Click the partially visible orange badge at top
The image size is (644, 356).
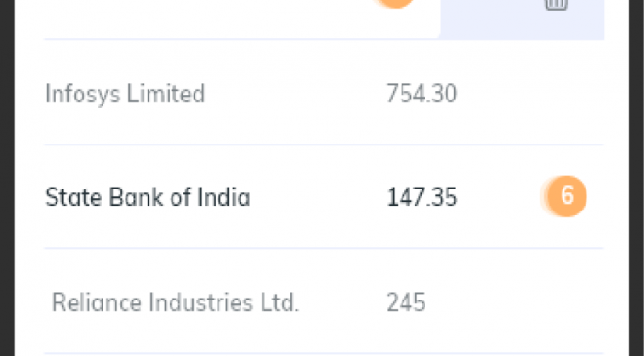[x=395, y=4]
